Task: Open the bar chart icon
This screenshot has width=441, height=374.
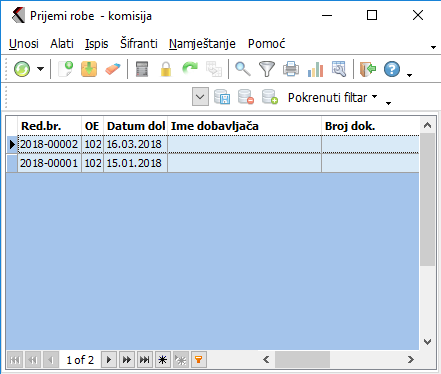Action: point(315,69)
